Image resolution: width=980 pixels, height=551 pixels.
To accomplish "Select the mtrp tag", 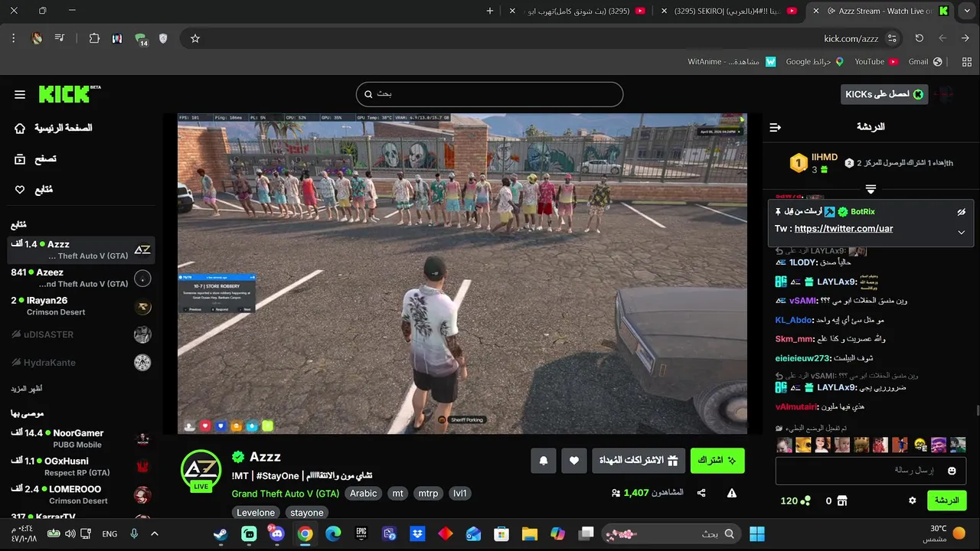I will tap(429, 494).
